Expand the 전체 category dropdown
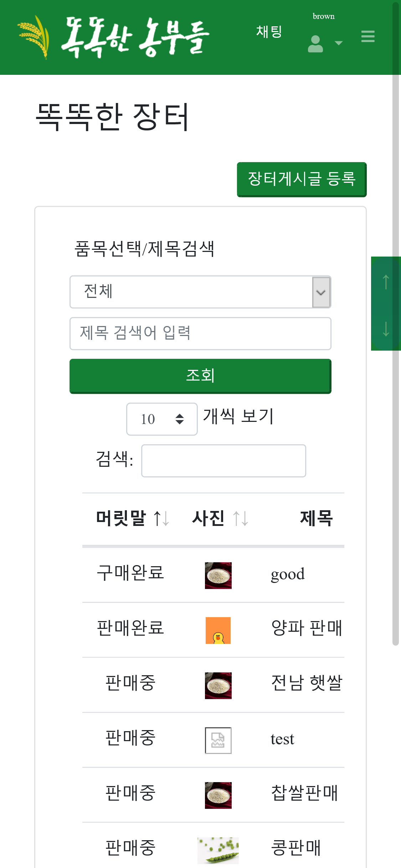Viewport: 401px width, 868px height. point(200,292)
